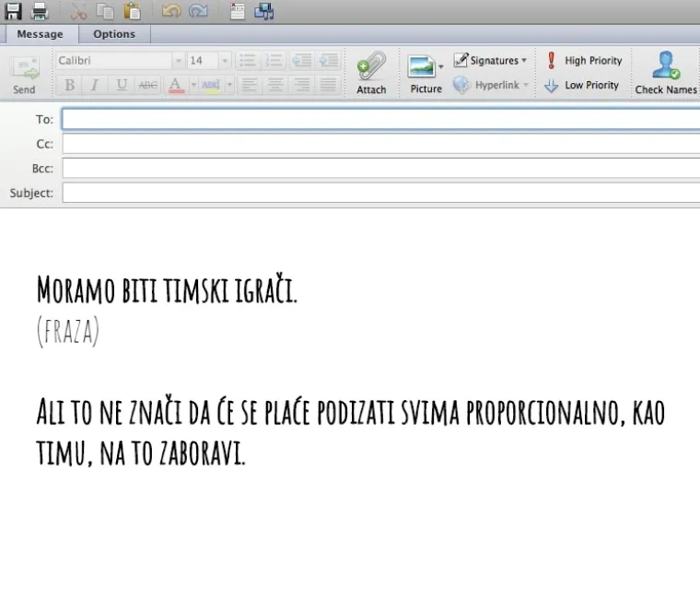
Task: Click the Print icon in the top toolbar
Action: 40,11
